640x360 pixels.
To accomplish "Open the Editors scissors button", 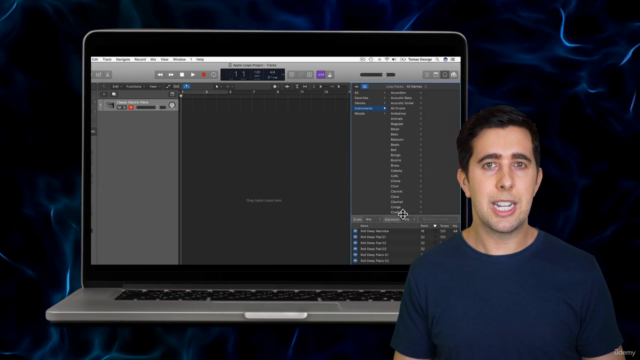I will (108, 75).
